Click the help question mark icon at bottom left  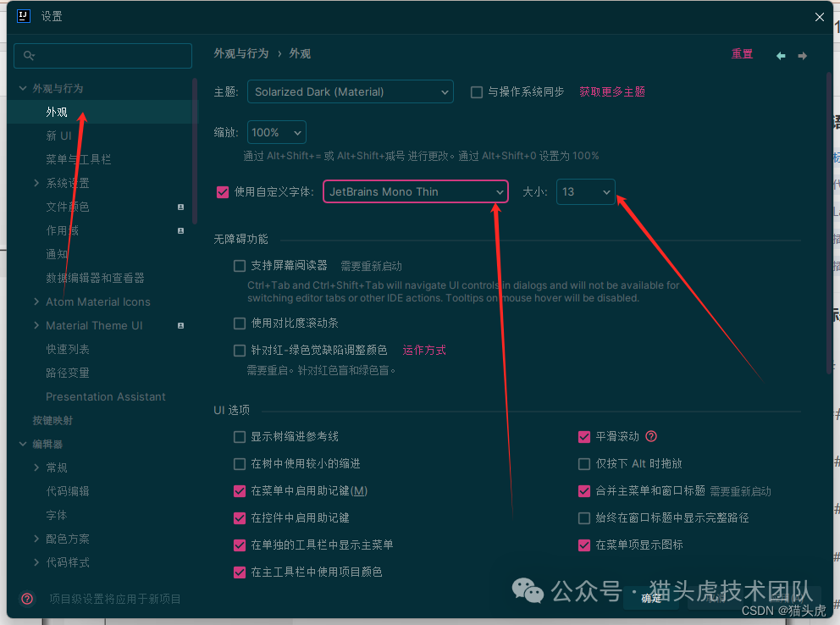[27, 599]
